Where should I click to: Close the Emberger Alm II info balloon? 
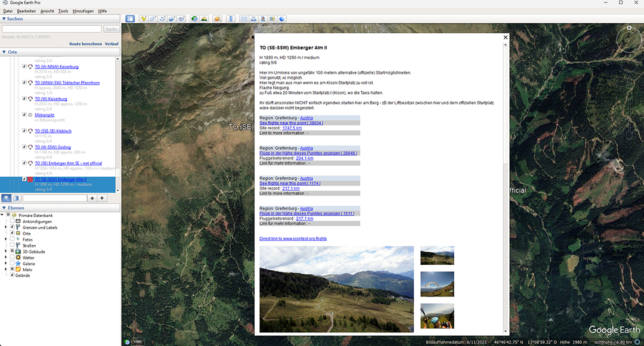click(506, 38)
